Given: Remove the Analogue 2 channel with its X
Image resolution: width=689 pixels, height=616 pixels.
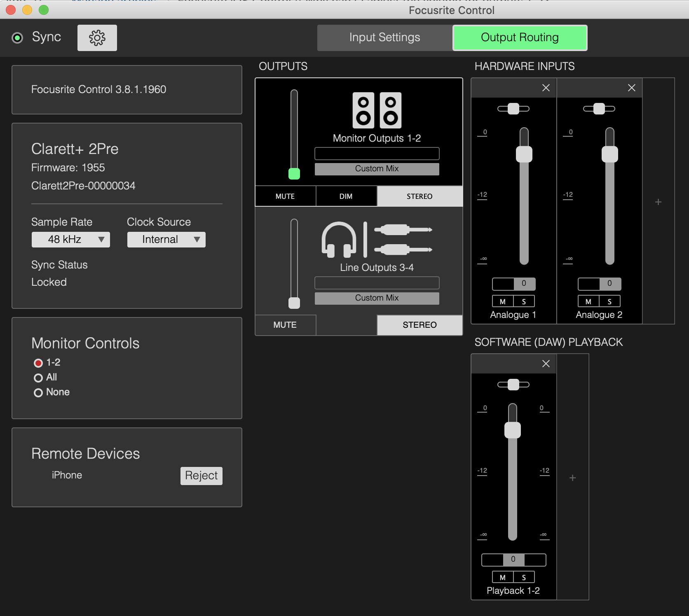Looking at the screenshot, I should 631,88.
